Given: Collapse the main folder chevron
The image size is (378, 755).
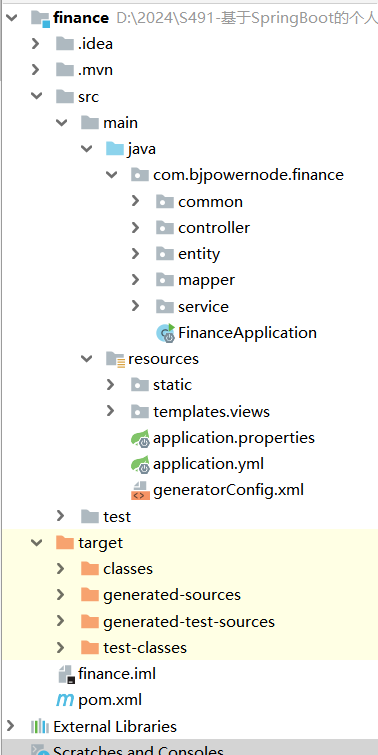Looking at the screenshot, I should [61, 123].
